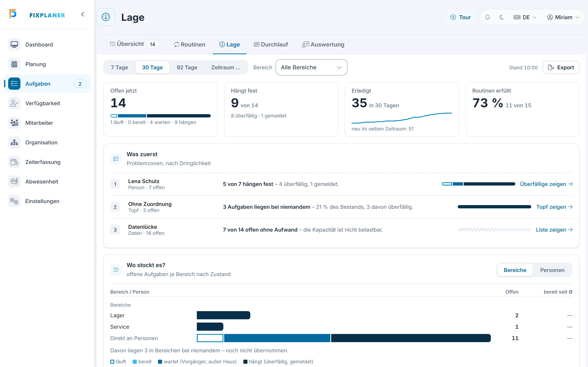Click the Offen jetzt status bar
This screenshot has height=367, width=588.
(160, 116)
